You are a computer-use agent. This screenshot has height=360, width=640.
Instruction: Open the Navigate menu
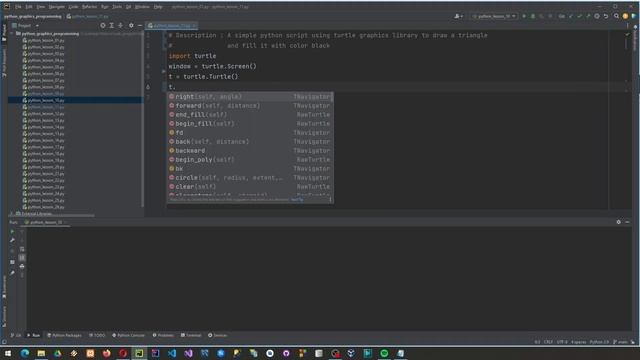click(x=56, y=7)
